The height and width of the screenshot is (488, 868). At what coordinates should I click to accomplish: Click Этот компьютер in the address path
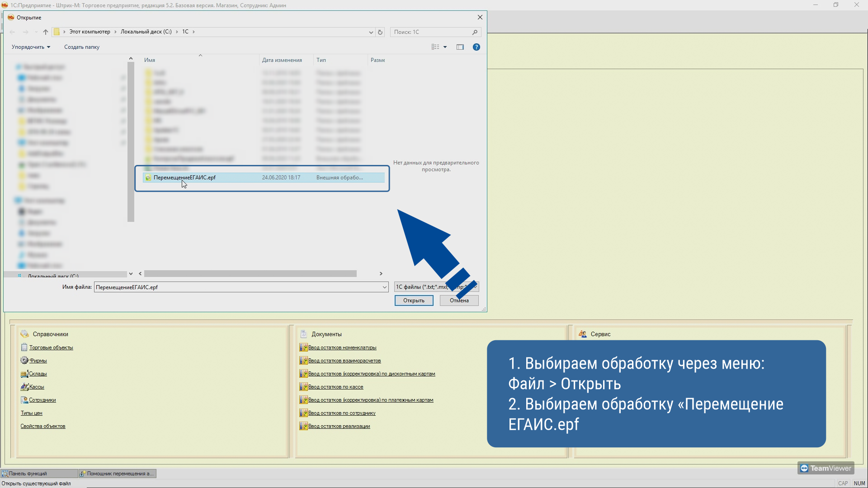click(x=90, y=32)
